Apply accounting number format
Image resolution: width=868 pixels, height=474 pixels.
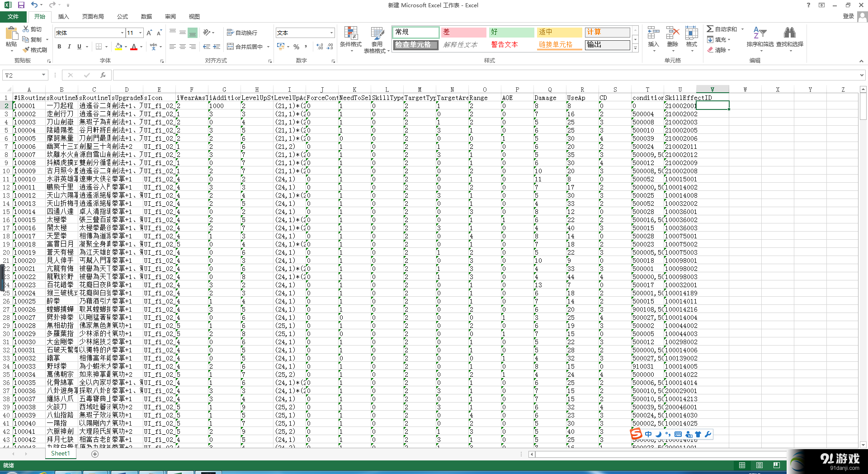pos(281,47)
